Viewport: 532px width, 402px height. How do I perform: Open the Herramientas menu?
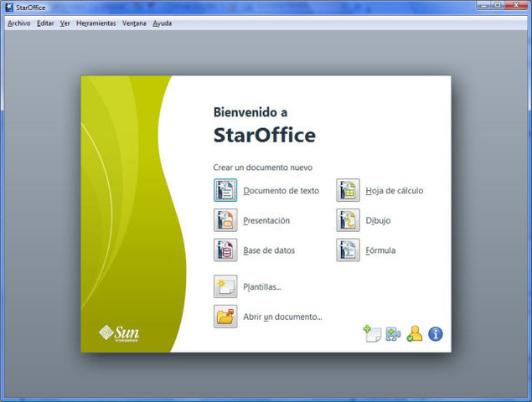(x=96, y=23)
